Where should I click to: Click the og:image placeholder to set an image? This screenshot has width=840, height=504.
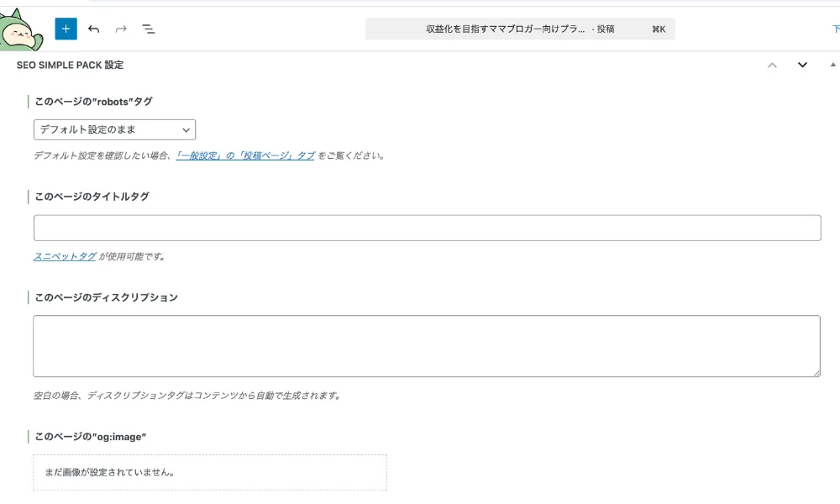click(x=209, y=471)
